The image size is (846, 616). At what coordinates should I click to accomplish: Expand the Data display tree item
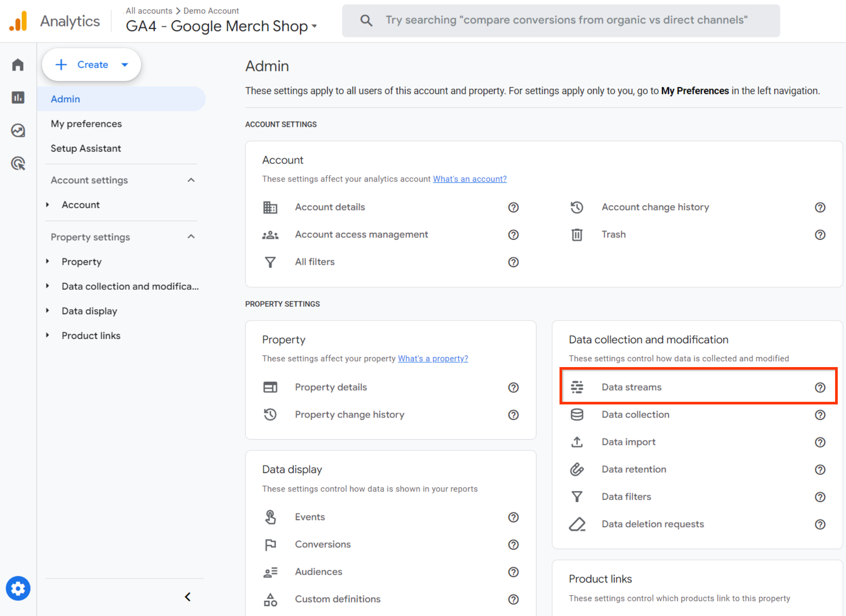(x=47, y=311)
